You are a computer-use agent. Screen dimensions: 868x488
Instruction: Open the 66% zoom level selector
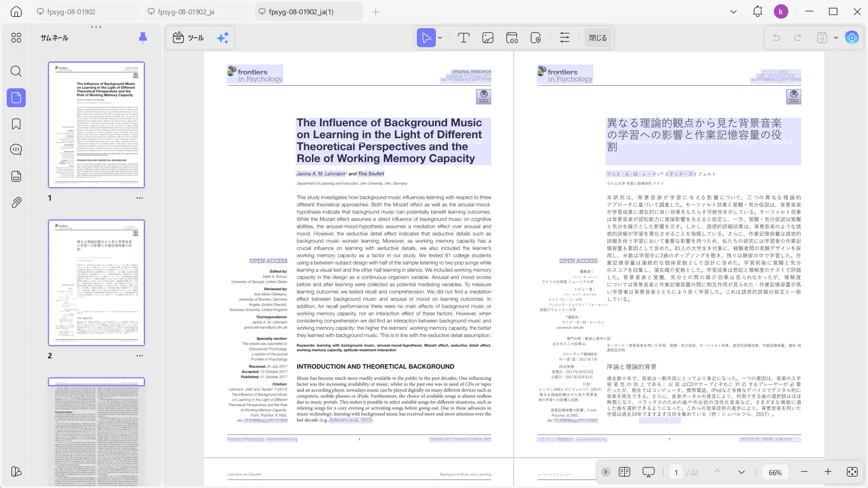coord(775,472)
